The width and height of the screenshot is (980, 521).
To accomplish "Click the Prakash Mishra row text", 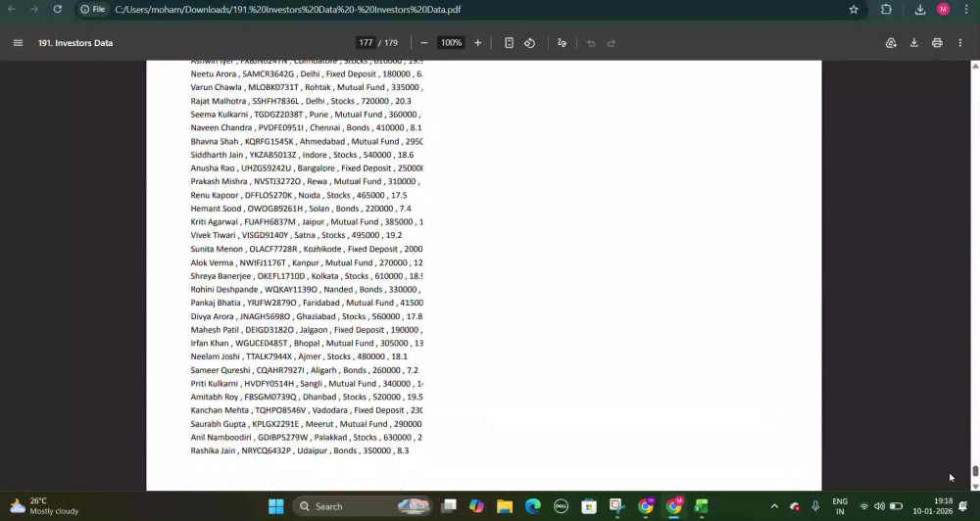I will [x=306, y=181].
